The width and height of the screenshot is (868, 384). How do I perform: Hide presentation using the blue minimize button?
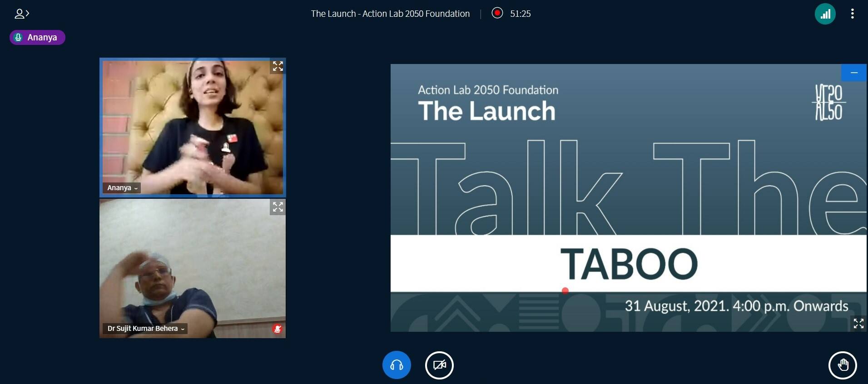click(854, 73)
